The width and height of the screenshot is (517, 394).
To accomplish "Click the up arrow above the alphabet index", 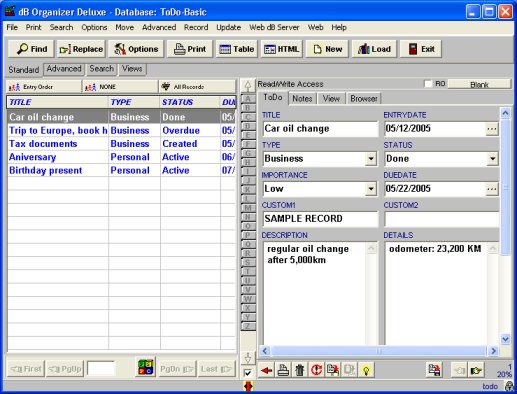I will coord(248,86).
